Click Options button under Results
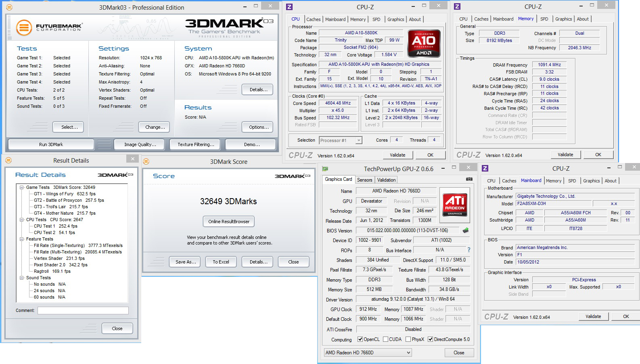640x364 pixels. point(257,127)
